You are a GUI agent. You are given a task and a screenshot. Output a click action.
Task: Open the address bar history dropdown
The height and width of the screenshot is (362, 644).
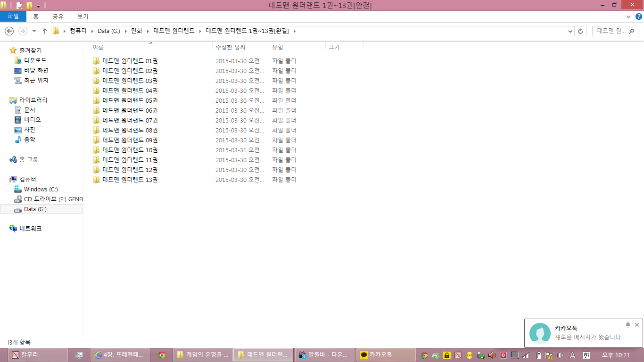pos(570,31)
